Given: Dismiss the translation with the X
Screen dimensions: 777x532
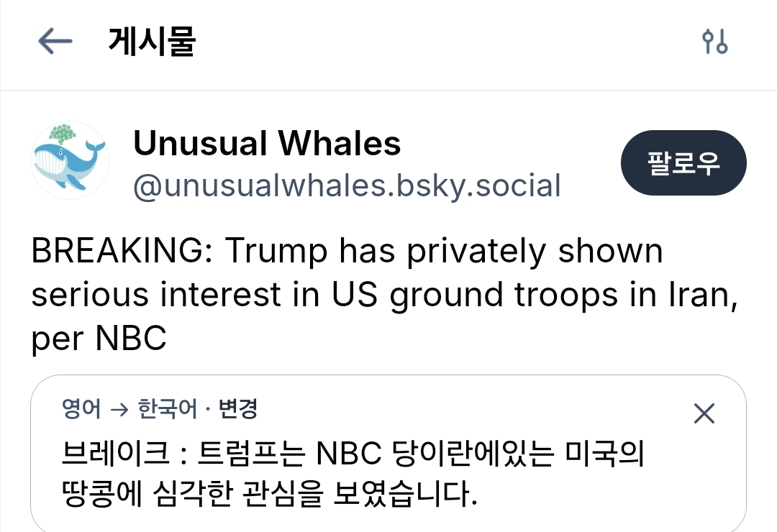Looking at the screenshot, I should coord(703,413).
